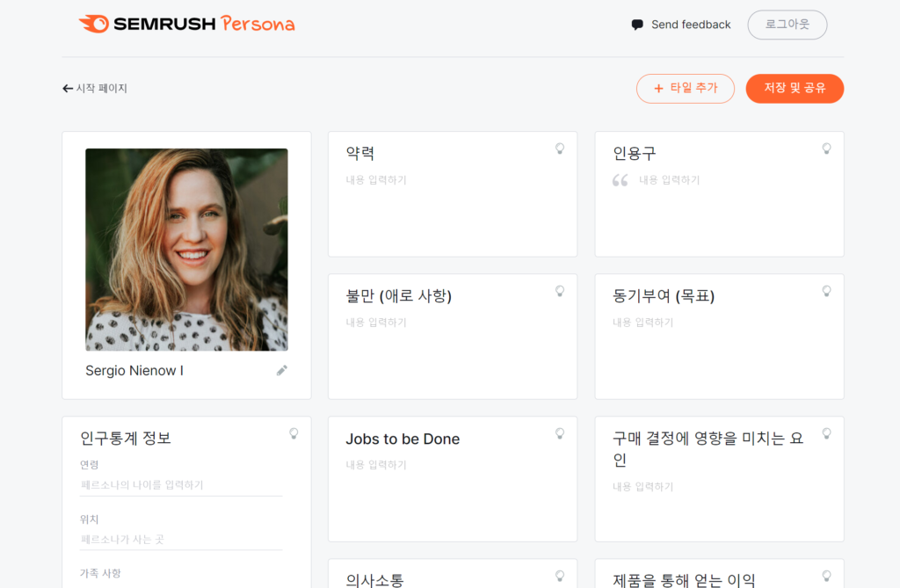Click the lightbulb icon on the 인용구 tile
900x588 pixels.
826,149
